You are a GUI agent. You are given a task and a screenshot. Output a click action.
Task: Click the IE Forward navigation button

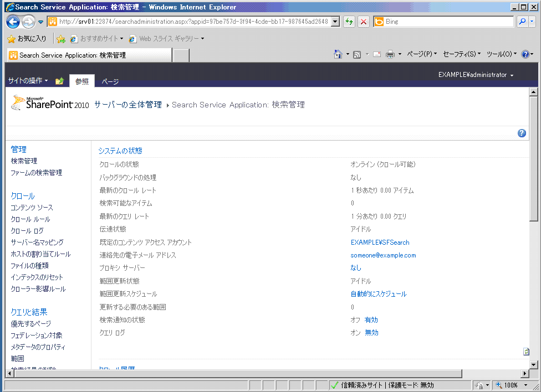point(28,22)
